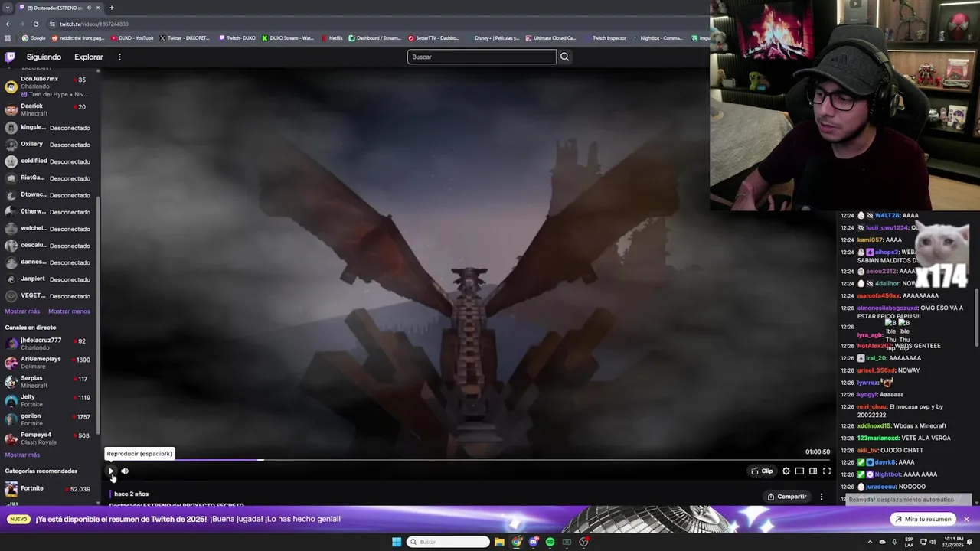Open gorilon Fortnite live channel
980x551 pixels.
49,419
